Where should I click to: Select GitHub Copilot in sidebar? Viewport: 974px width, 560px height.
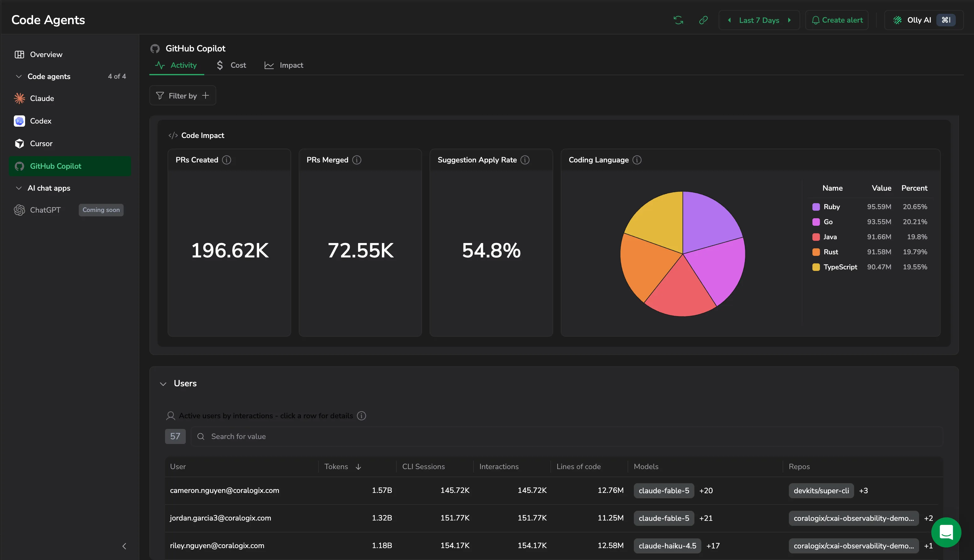click(70, 166)
